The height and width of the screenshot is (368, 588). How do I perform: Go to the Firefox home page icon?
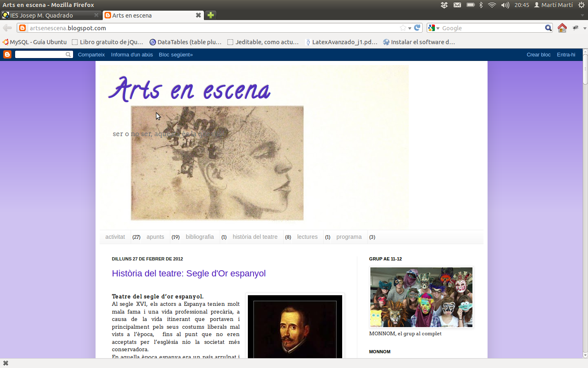tap(562, 28)
